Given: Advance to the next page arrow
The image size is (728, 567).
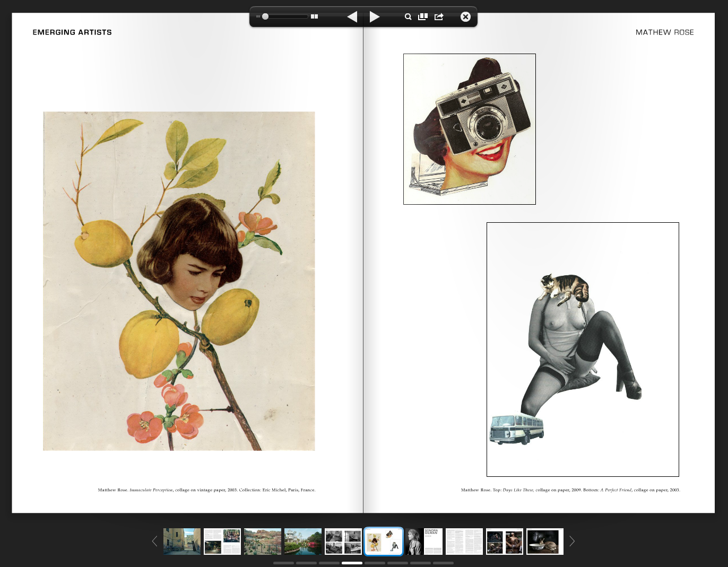Looking at the screenshot, I should 374,16.
